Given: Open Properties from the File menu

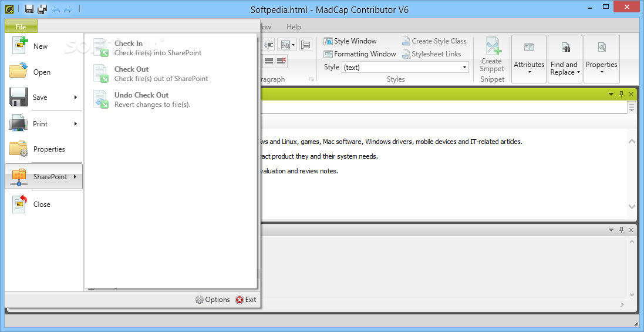Looking at the screenshot, I should point(44,149).
